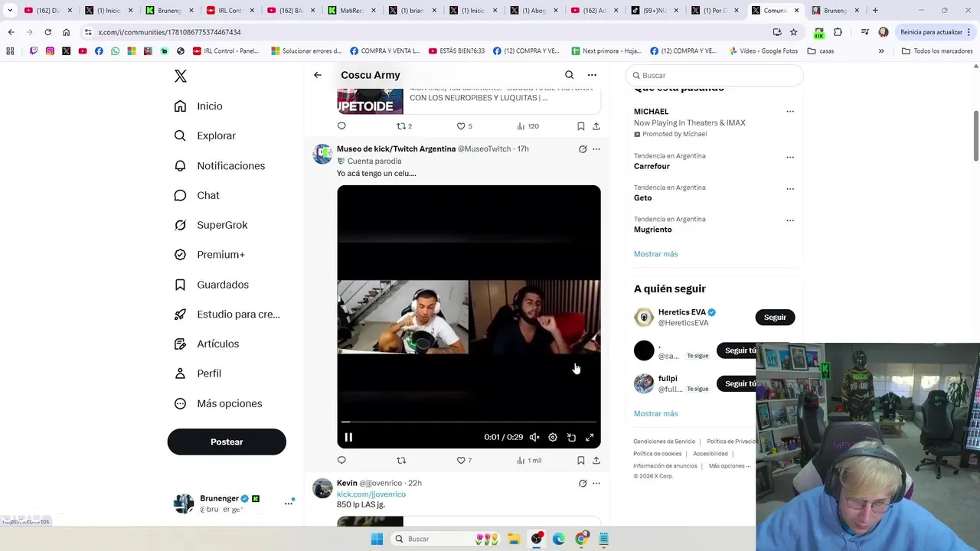980x551 pixels.
Task: Show more trends with Mostrar más
Action: (655, 254)
